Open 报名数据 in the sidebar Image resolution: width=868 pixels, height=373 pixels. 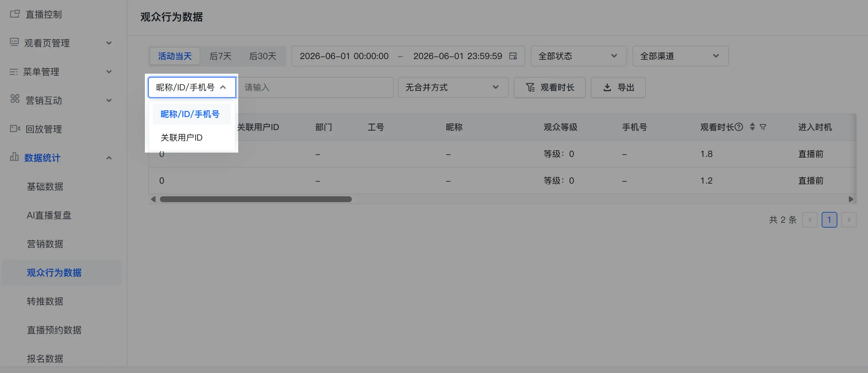pyautogui.click(x=45, y=359)
